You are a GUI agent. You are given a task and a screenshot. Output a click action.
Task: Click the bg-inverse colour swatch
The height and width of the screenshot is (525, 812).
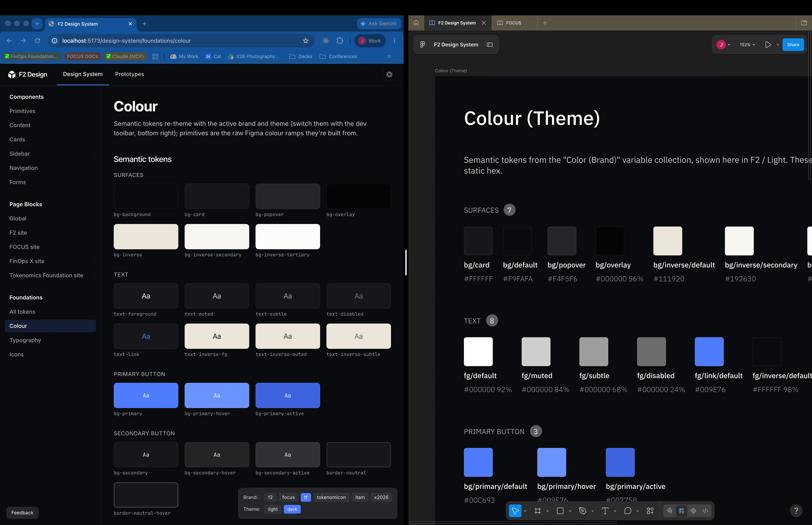[x=146, y=237]
